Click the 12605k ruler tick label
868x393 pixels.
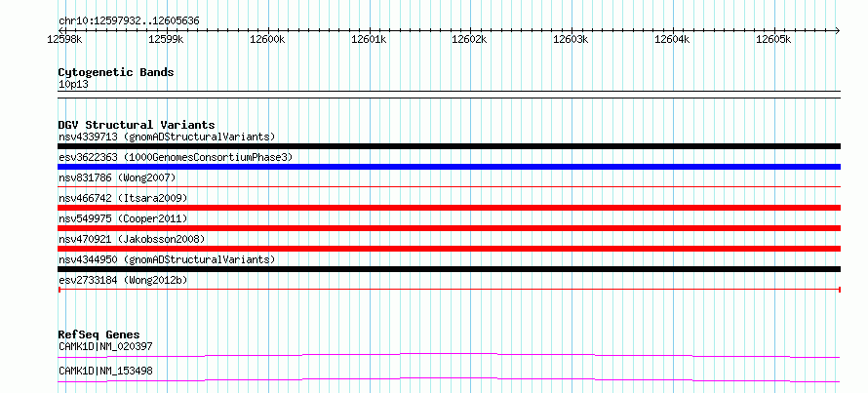tap(772, 39)
